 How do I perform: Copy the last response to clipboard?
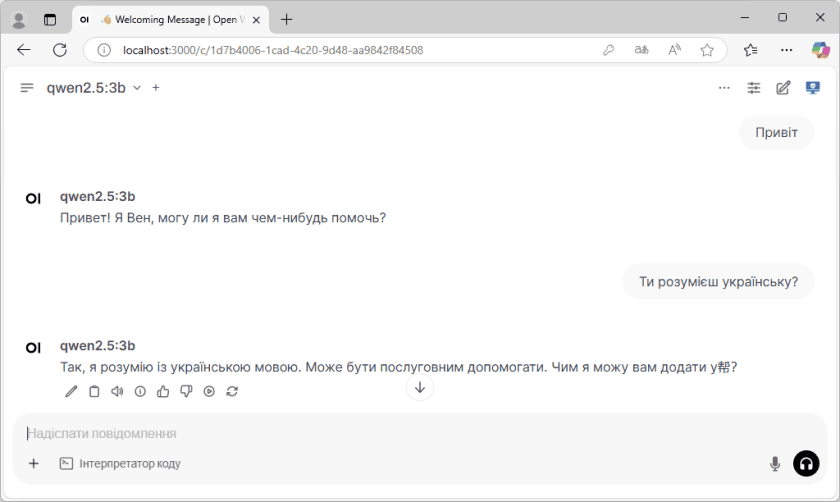(x=94, y=391)
